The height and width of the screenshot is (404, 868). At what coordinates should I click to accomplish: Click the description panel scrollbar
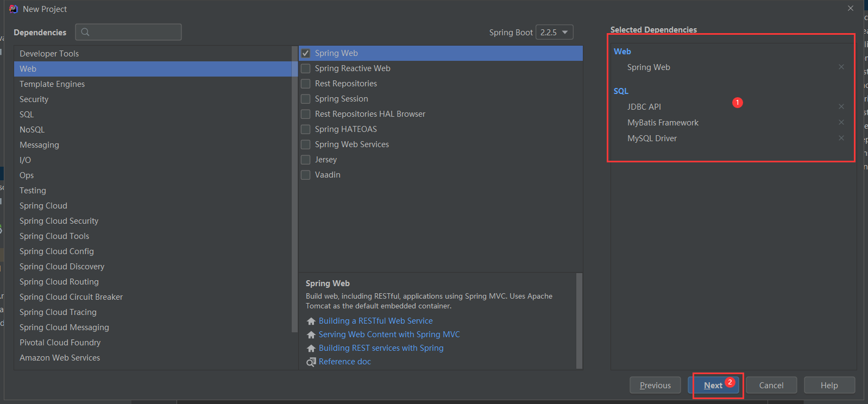[579, 320]
